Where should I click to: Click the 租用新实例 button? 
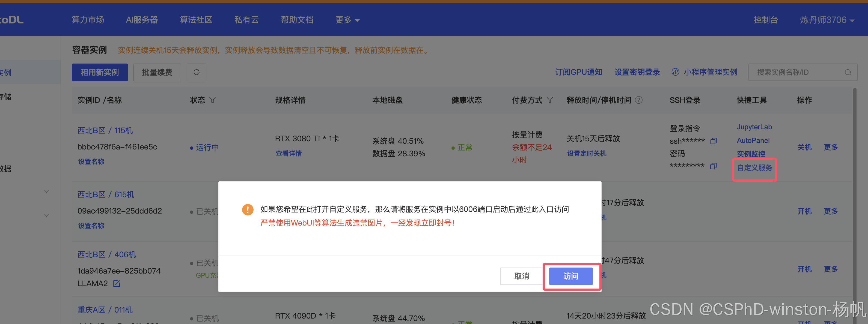(x=100, y=72)
